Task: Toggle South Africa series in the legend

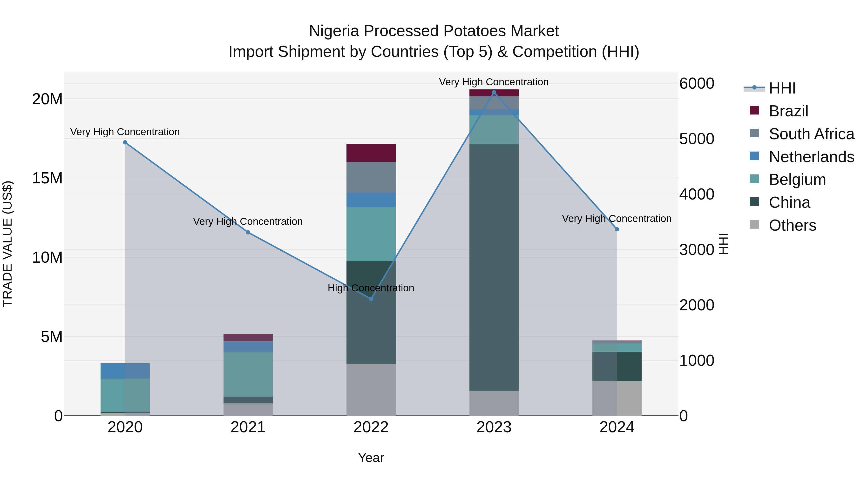Action: [802, 134]
